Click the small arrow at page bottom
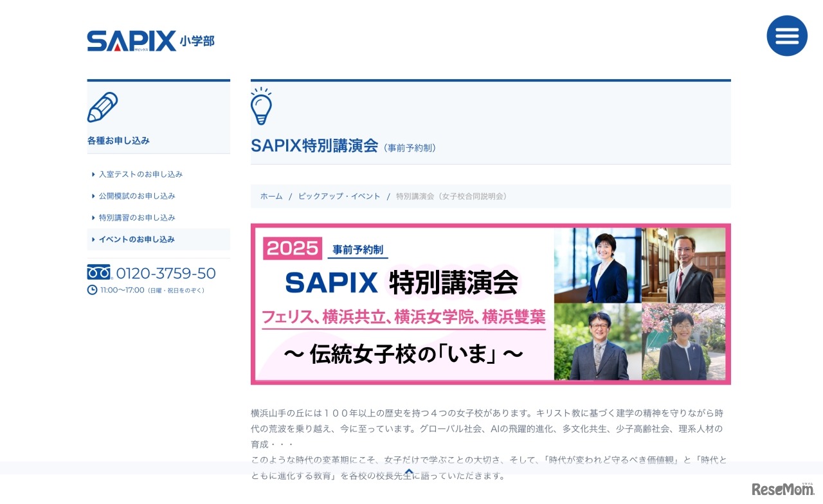 (409, 471)
